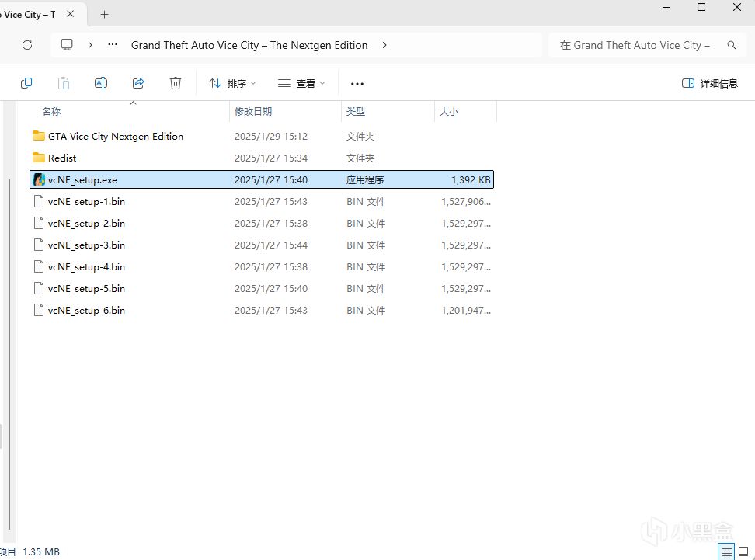Click the paste clipboard icon
The image size is (755, 560).
tap(64, 83)
